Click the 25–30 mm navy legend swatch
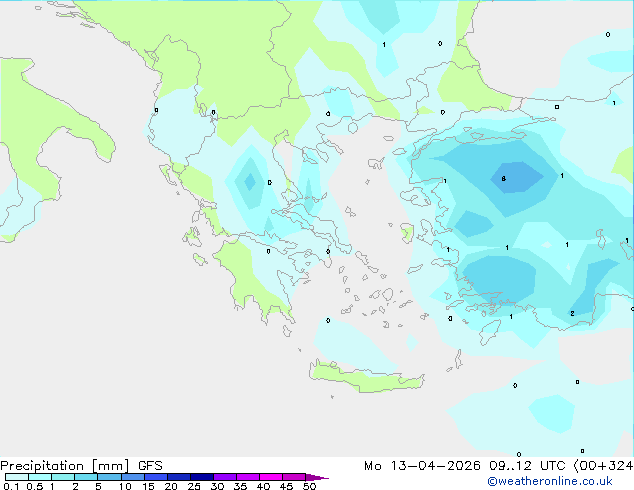Image resolution: width=634 pixels, height=490 pixels. point(201,477)
